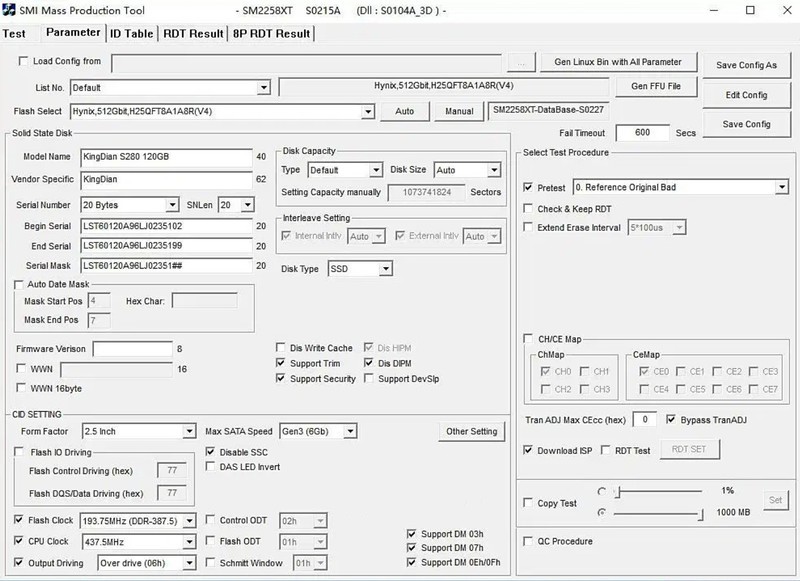The height and width of the screenshot is (581, 800).
Task: Open the Other Setting dialog button
Action: tap(471, 432)
